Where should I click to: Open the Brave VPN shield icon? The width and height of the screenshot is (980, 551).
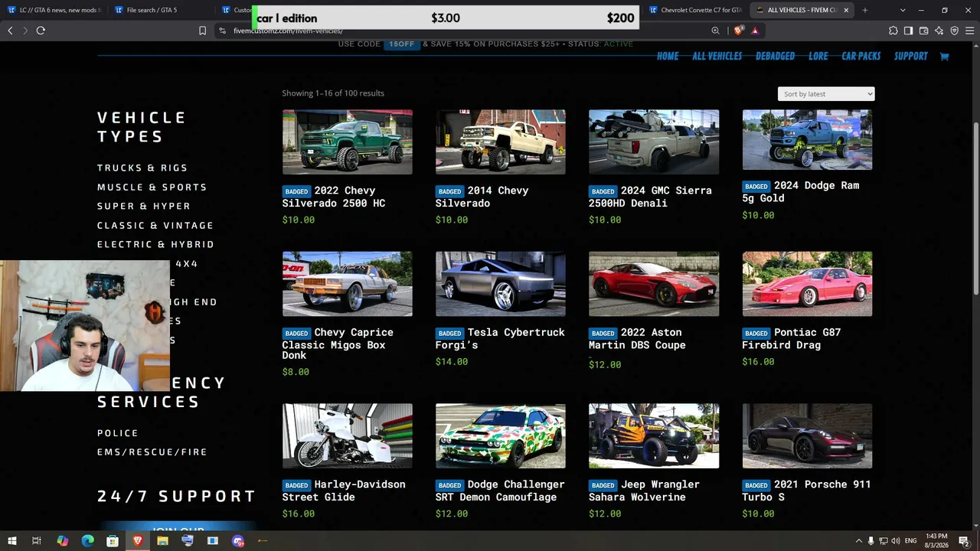point(954,31)
